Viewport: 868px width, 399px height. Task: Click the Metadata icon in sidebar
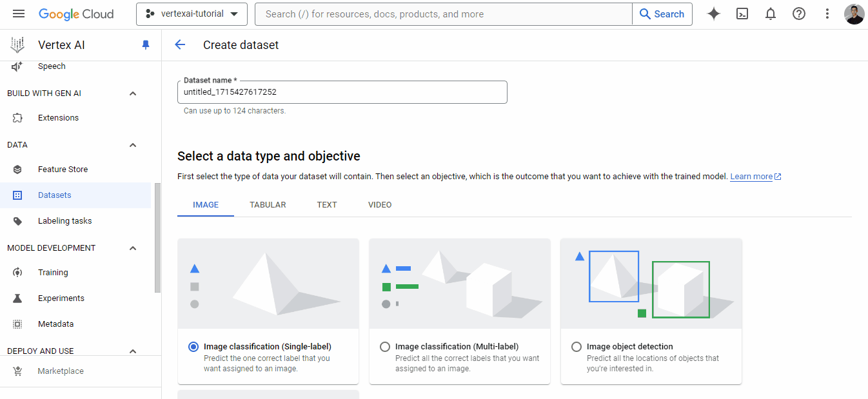tap(17, 324)
